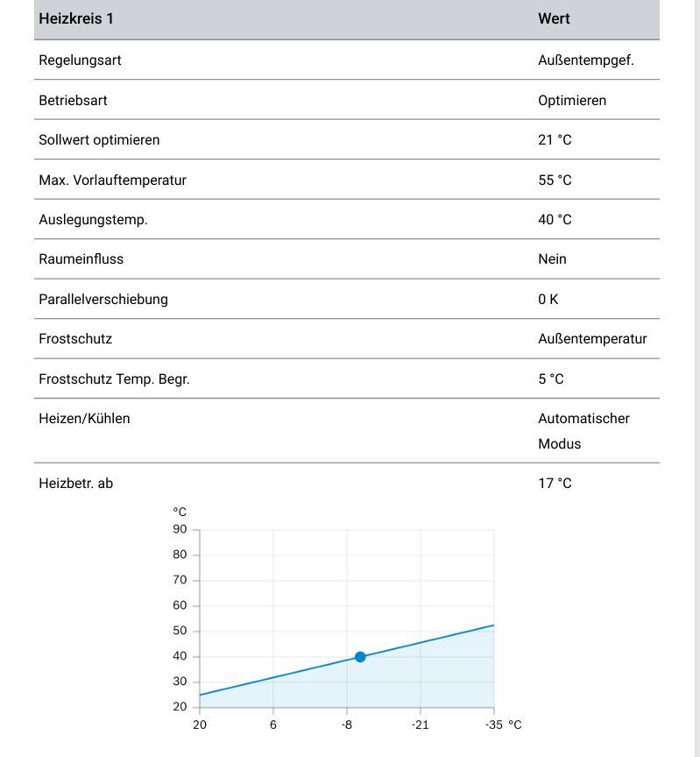The height and width of the screenshot is (757, 700).
Task: Edit the Sollwert optimieren value 21 °C
Action: click(x=555, y=140)
